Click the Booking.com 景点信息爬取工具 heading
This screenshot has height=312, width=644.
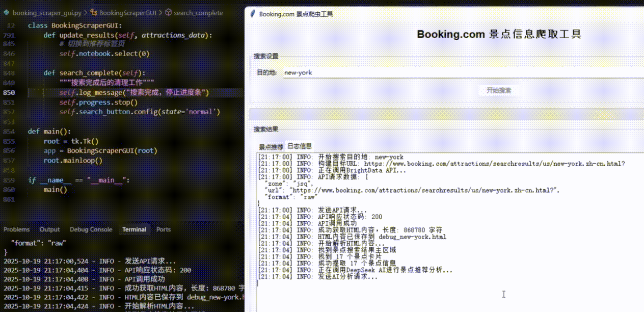point(499,34)
